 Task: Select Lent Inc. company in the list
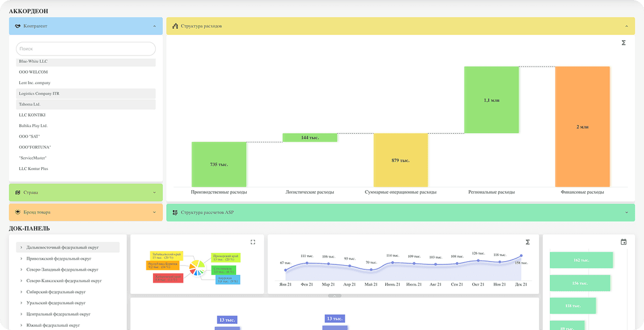point(86,83)
